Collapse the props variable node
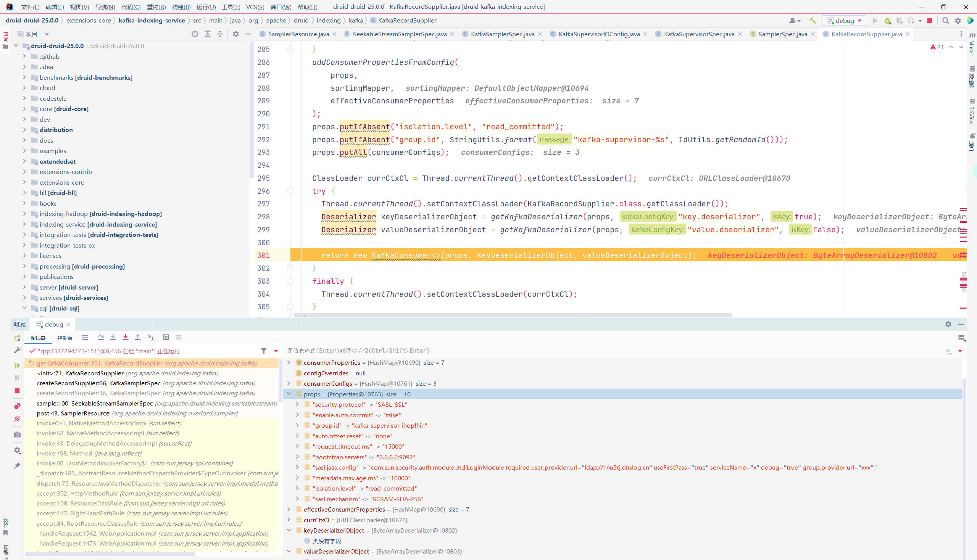977x560 pixels. (x=289, y=394)
